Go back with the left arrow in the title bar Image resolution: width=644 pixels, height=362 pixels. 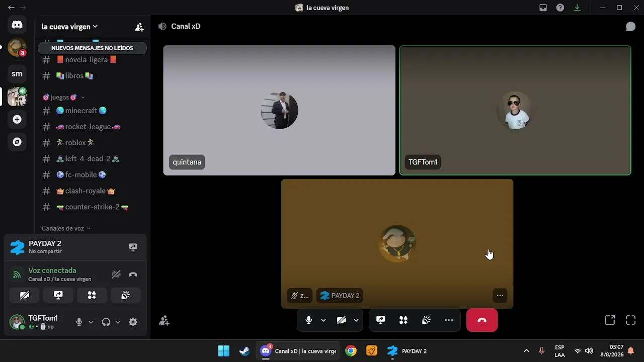pos(11,8)
